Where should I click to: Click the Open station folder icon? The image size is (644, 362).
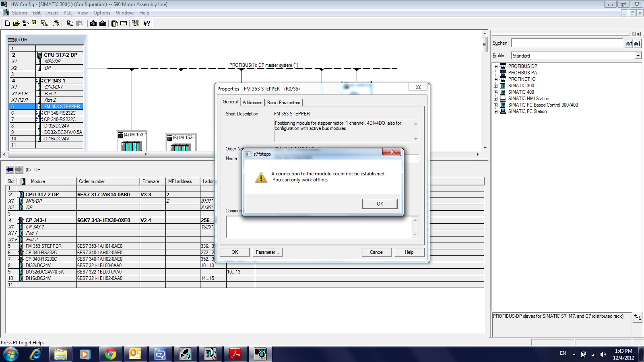coord(17,23)
